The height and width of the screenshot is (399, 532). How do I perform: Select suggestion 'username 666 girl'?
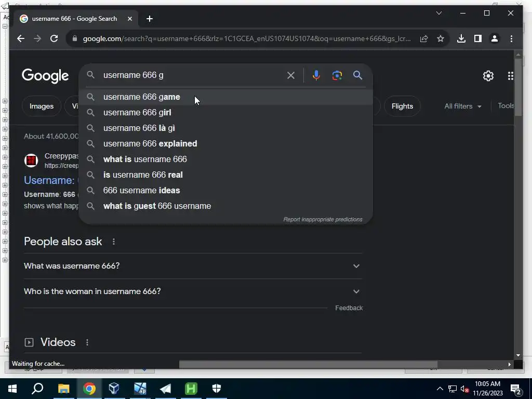point(225,113)
